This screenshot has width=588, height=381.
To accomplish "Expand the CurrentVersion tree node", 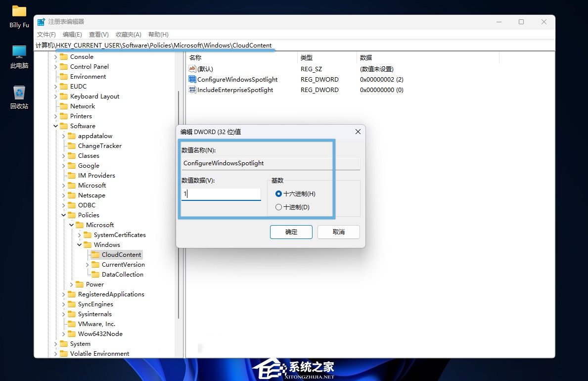I will click(88, 265).
